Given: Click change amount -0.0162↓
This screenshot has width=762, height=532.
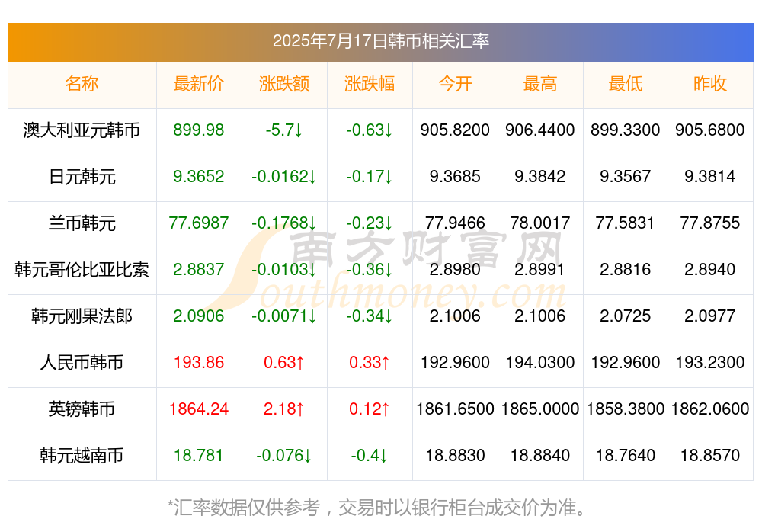Looking at the screenshot, I should tap(284, 177).
